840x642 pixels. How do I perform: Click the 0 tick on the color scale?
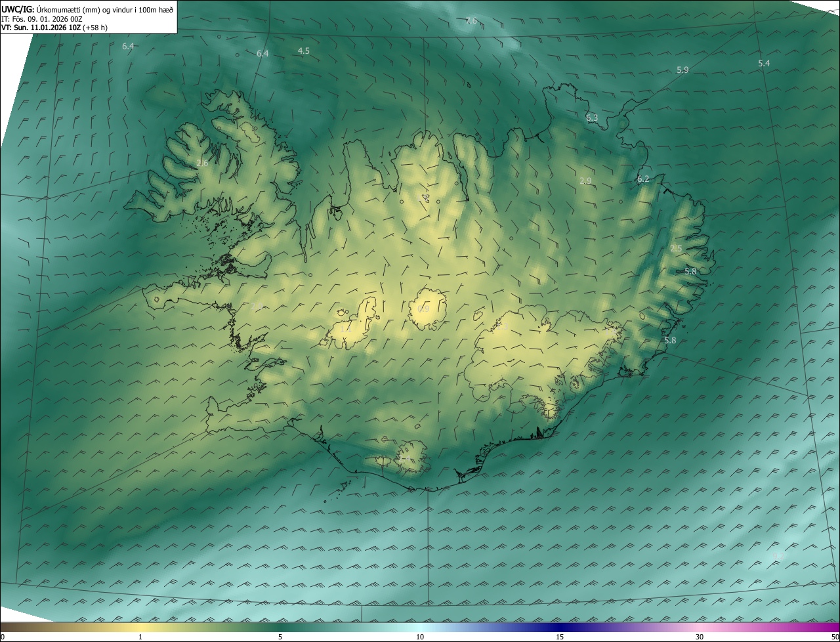point(3,637)
